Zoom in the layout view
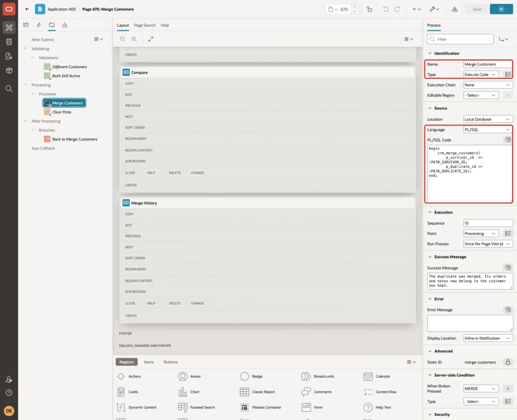The image size is (517, 420). coord(134,39)
